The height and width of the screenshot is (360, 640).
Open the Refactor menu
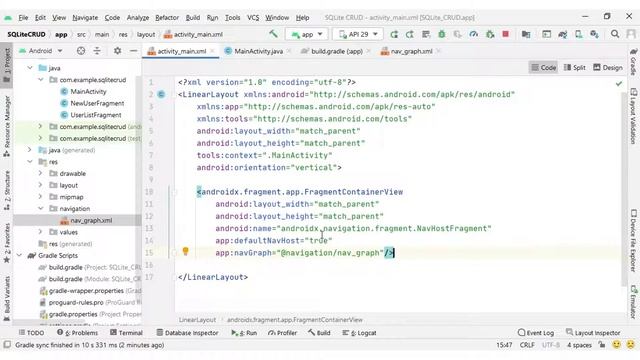pyautogui.click(x=167, y=18)
